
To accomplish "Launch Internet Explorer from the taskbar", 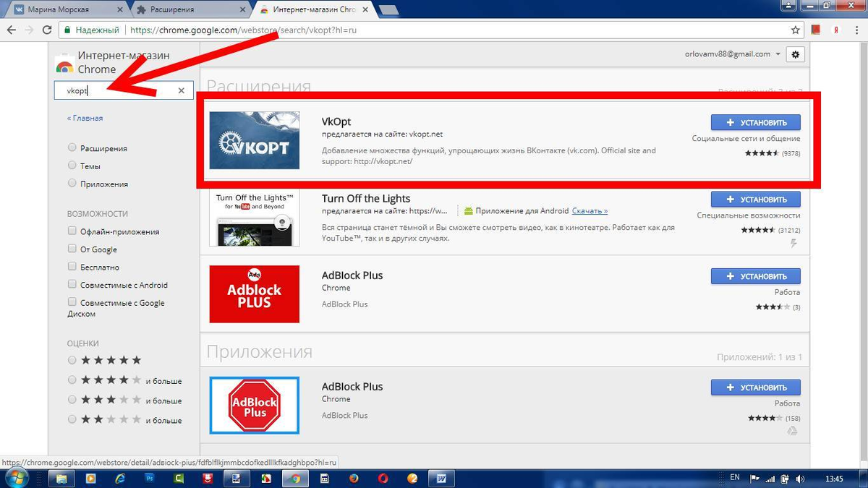I will coord(120,479).
